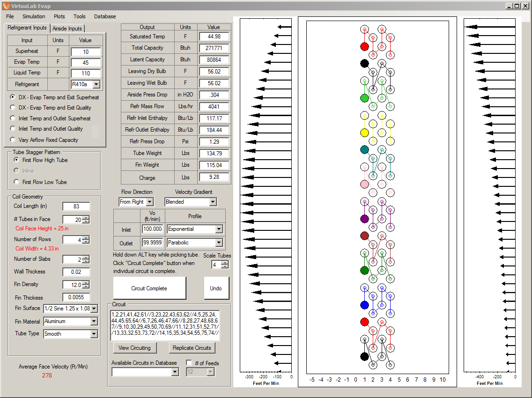
Task: Open the Database menu
Action: click(x=104, y=16)
